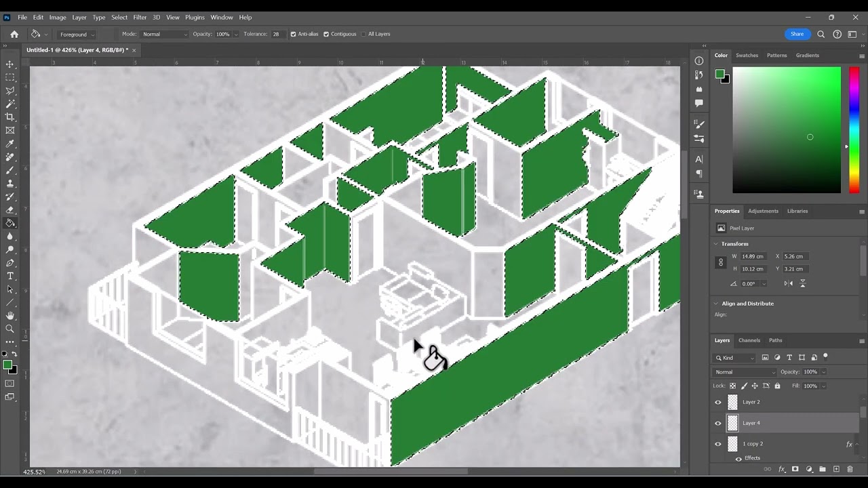
Task: Open the Character panel icon
Action: click(x=699, y=159)
